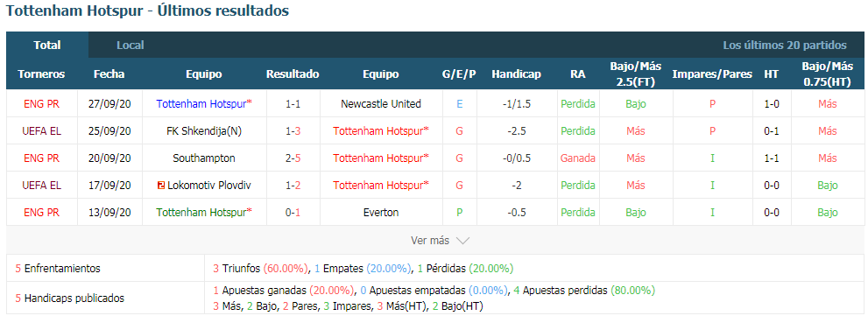Click blue Tottenham Hotspur in first row
Viewport: 868px width, 323px height.
[204, 104]
